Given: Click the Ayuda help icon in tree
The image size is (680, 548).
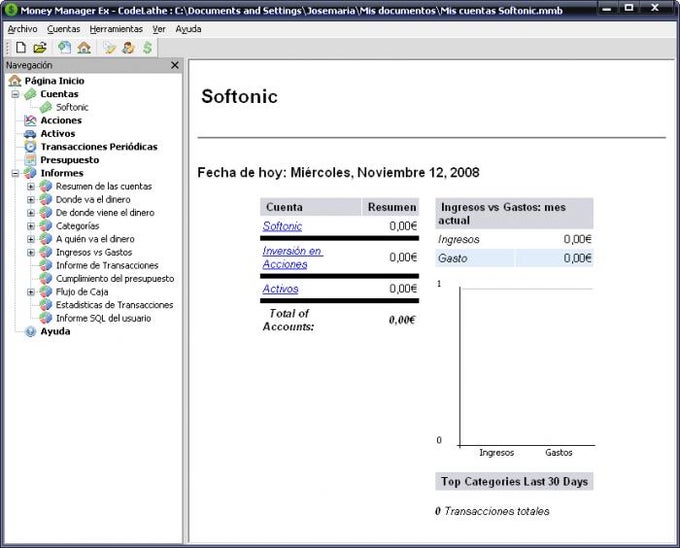Looking at the screenshot, I should [30, 331].
